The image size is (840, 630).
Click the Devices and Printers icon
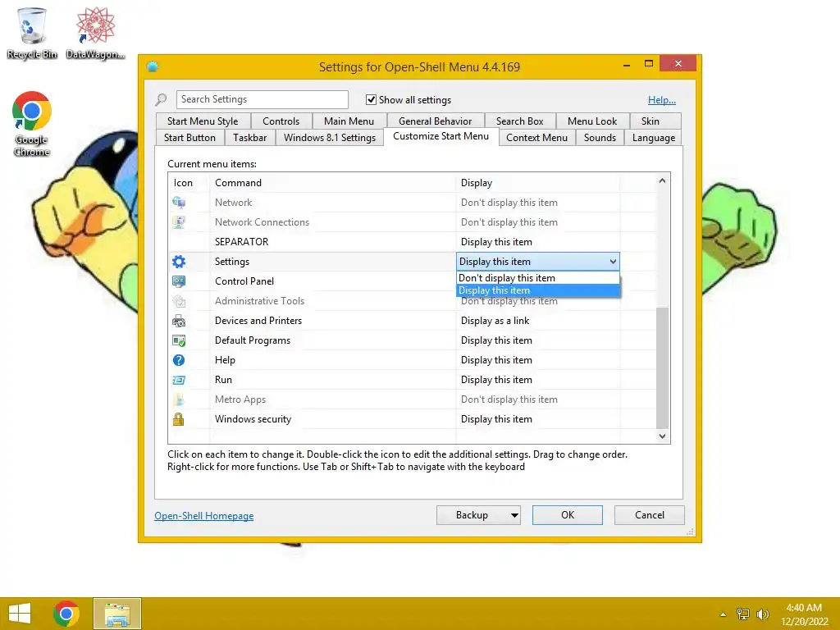[178, 321]
